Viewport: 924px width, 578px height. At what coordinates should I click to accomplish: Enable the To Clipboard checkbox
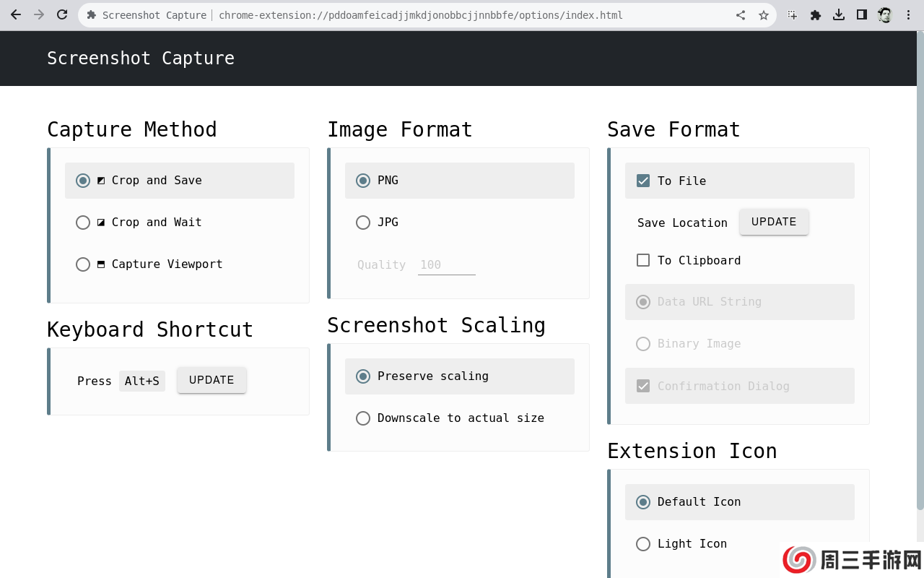pos(643,260)
